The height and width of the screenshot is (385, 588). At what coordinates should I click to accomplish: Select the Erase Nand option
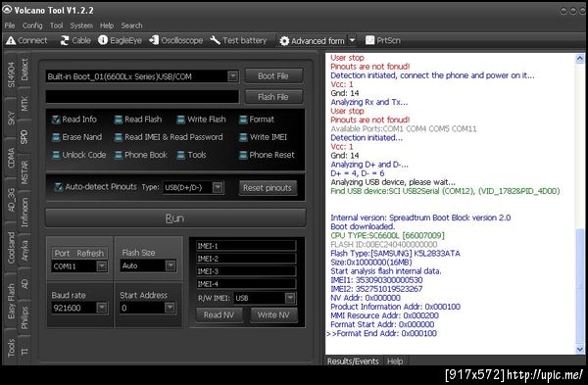pyautogui.click(x=56, y=137)
